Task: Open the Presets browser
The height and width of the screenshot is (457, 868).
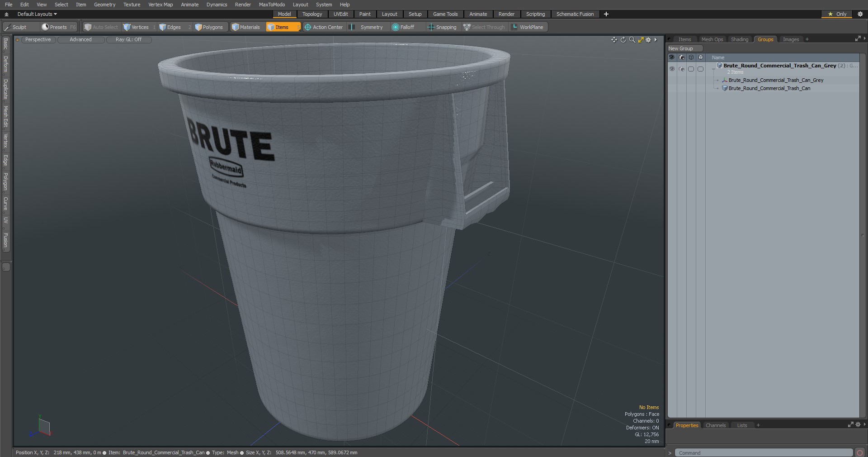Action: tap(59, 27)
